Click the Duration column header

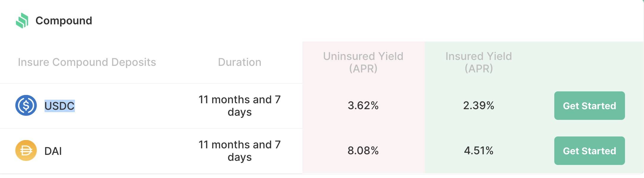(239, 62)
